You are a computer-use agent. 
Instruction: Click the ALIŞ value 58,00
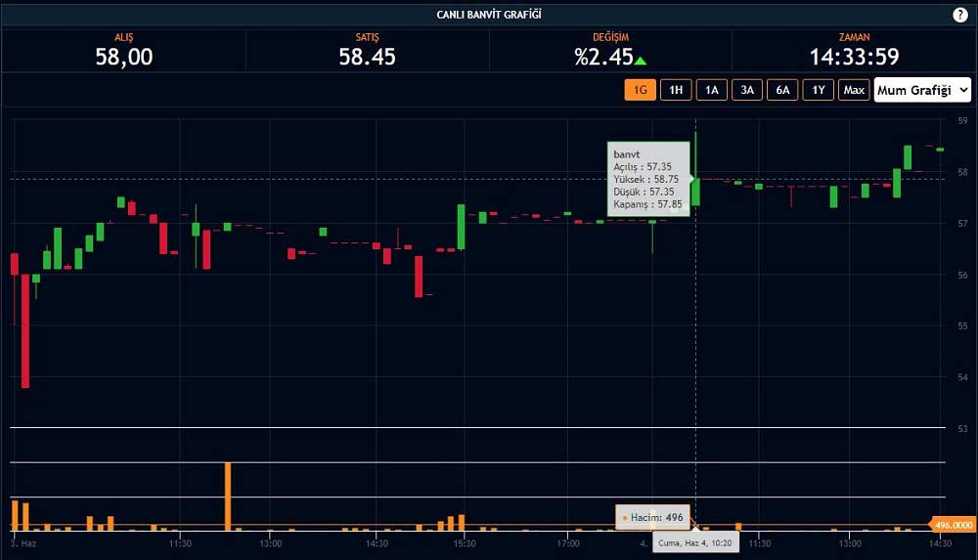click(x=123, y=57)
